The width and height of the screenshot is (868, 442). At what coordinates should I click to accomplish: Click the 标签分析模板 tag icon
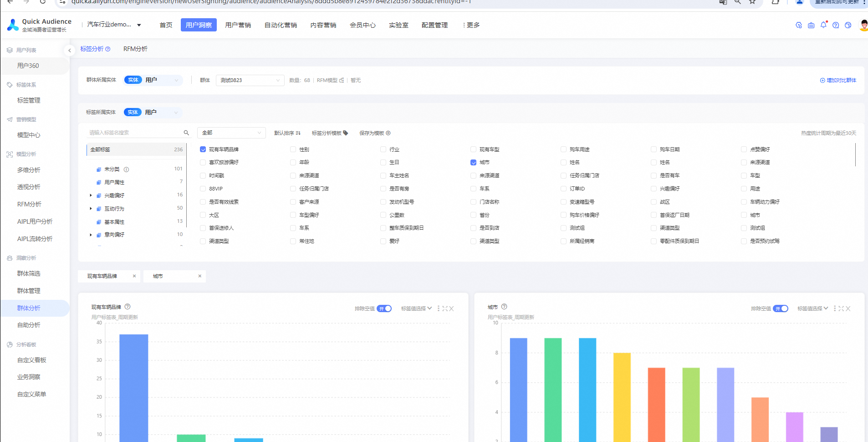point(346,133)
